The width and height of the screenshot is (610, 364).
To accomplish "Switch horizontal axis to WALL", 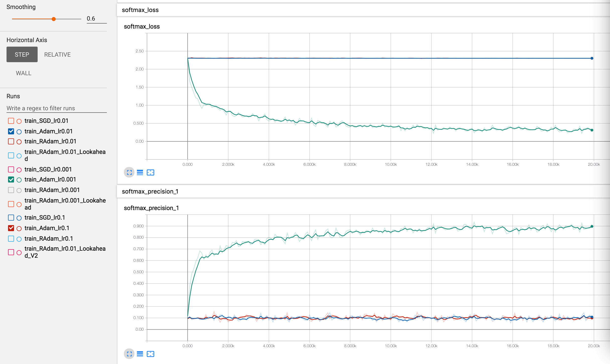I will coord(24,73).
